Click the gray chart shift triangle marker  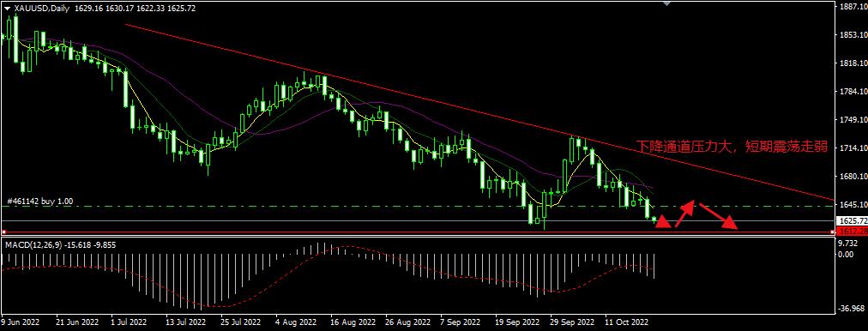pyautogui.click(x=667, y=3)
